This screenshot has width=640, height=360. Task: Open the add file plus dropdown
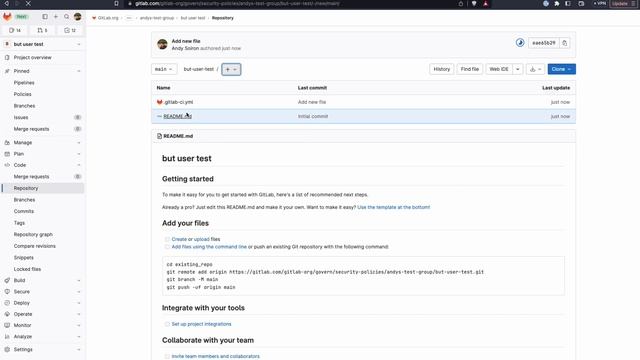(231, 69)
